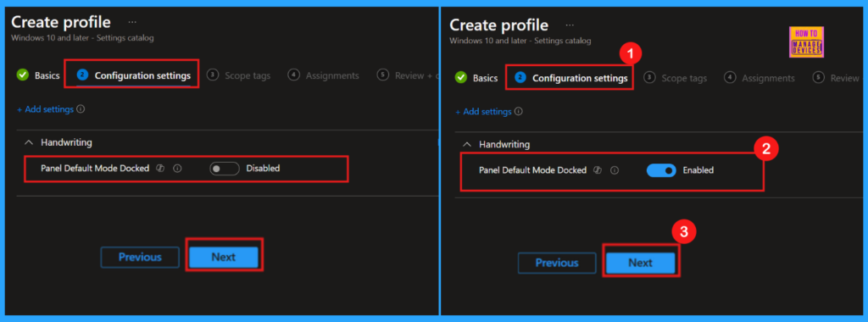Collapse Handwriting section chevron in right panel
This screenshot has height=322, width=868.
point(467,144)
